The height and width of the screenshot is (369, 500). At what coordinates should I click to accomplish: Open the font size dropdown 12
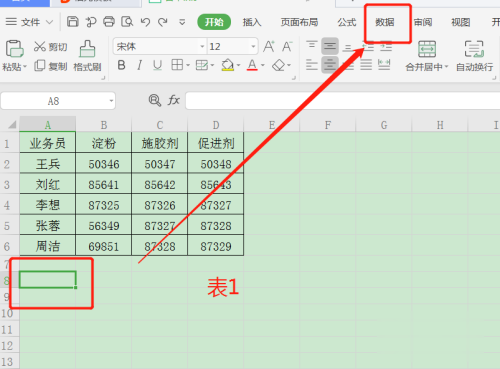(253, 46)
